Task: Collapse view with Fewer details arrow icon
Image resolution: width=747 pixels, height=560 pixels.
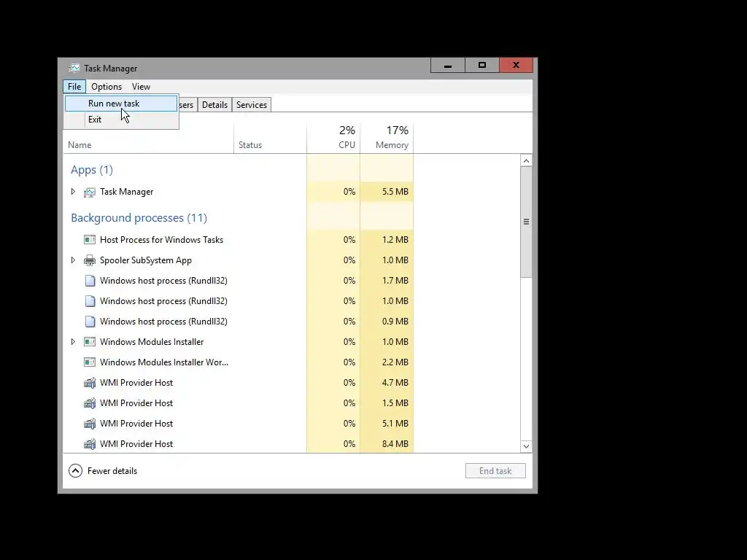Action: pyautogui.click(x=75, y=471)
